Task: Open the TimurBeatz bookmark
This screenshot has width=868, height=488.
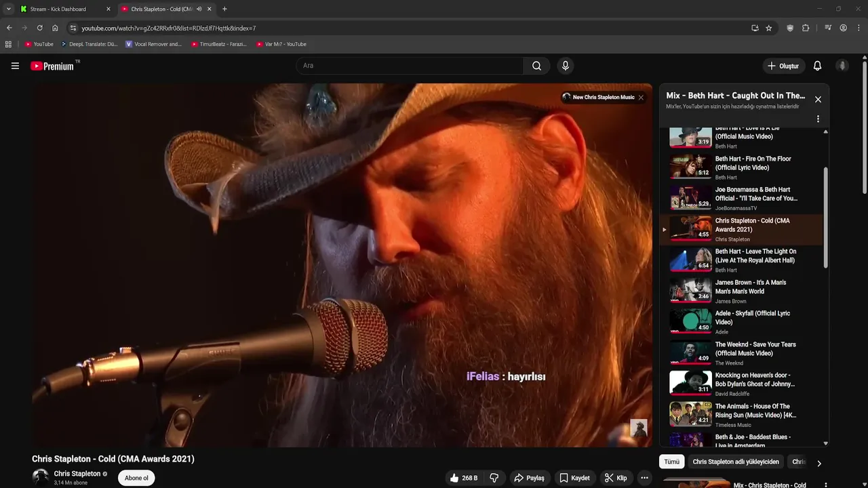Action: (218, 44)
